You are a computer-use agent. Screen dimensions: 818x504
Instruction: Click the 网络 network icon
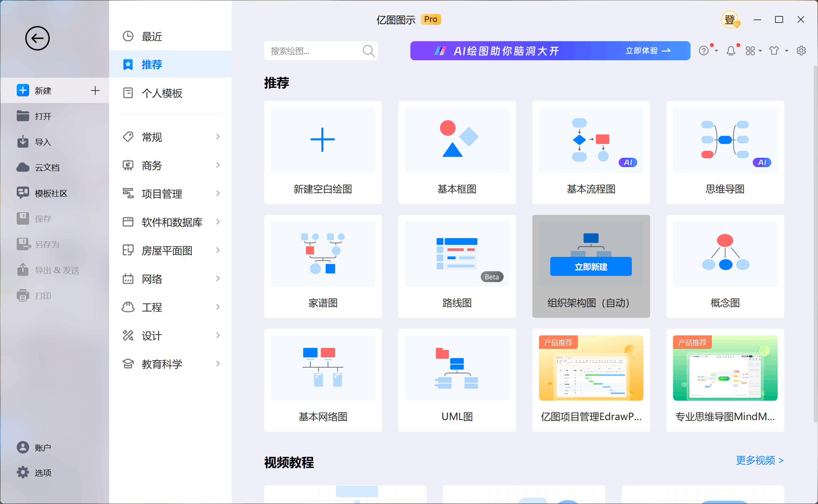pyautogui.click(x=128, y=279)
